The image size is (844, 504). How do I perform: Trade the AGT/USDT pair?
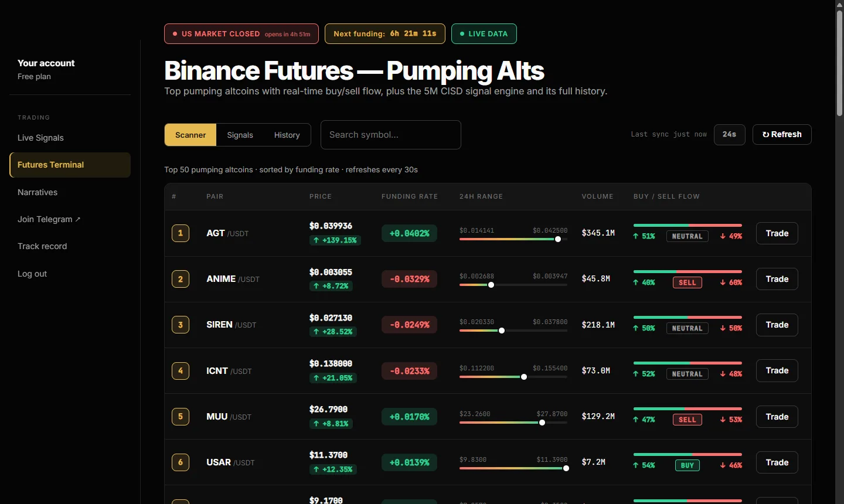click(x=777, y=233)
